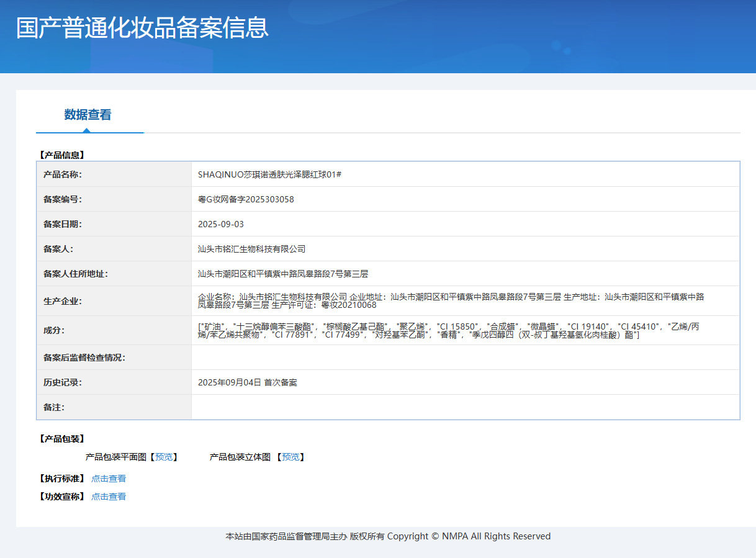The height and width of the screenshot is (558, 756).
Task: Click the NMPA copyright footer text
Action: (388, 536)
